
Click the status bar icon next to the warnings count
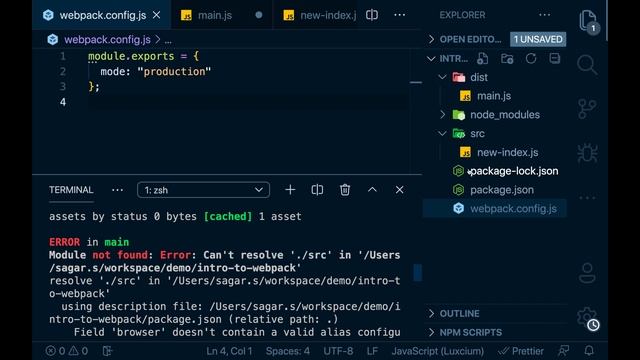click(x=107, y=351)
